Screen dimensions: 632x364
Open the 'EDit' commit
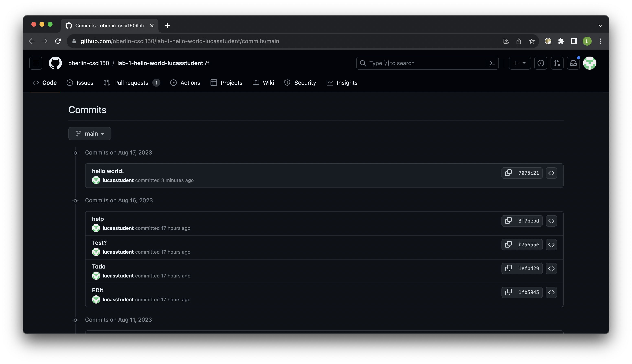(97, 290)
